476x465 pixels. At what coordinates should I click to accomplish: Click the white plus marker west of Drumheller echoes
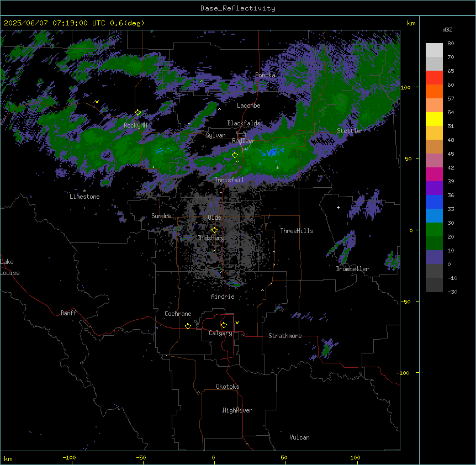pos(338,207)
